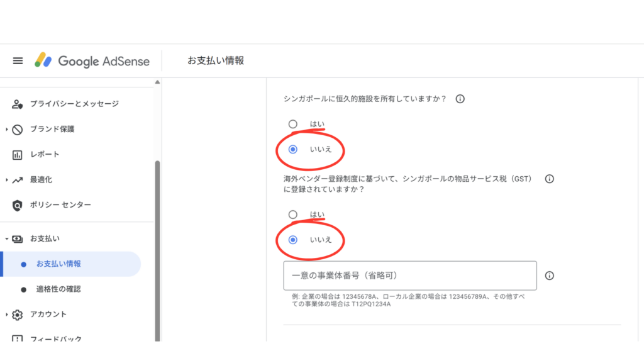
Task: Select お支払い情報 in the sidebar
Action: pos(70,264)
